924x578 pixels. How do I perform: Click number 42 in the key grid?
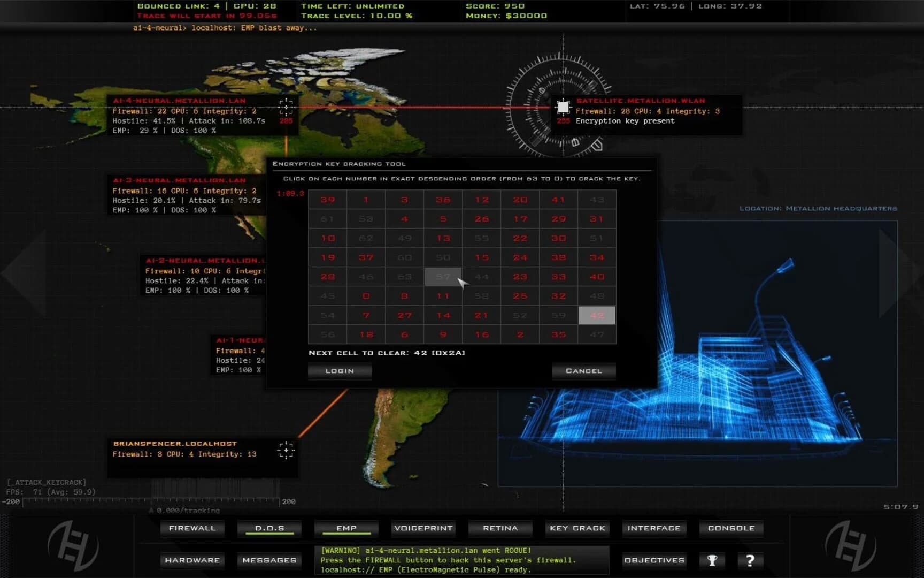coord(597,315)
